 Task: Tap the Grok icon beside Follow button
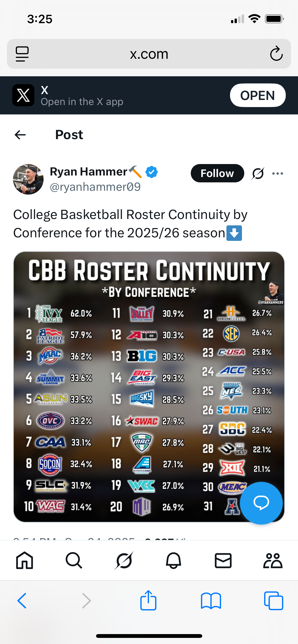click(x=258, y=173)
